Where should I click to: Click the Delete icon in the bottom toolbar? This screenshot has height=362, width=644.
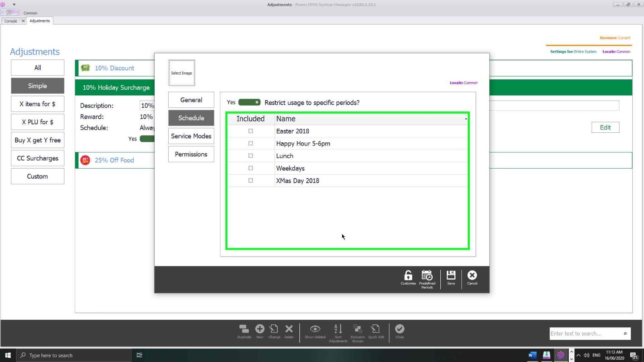pyautogui.click(x=289, y=331)
